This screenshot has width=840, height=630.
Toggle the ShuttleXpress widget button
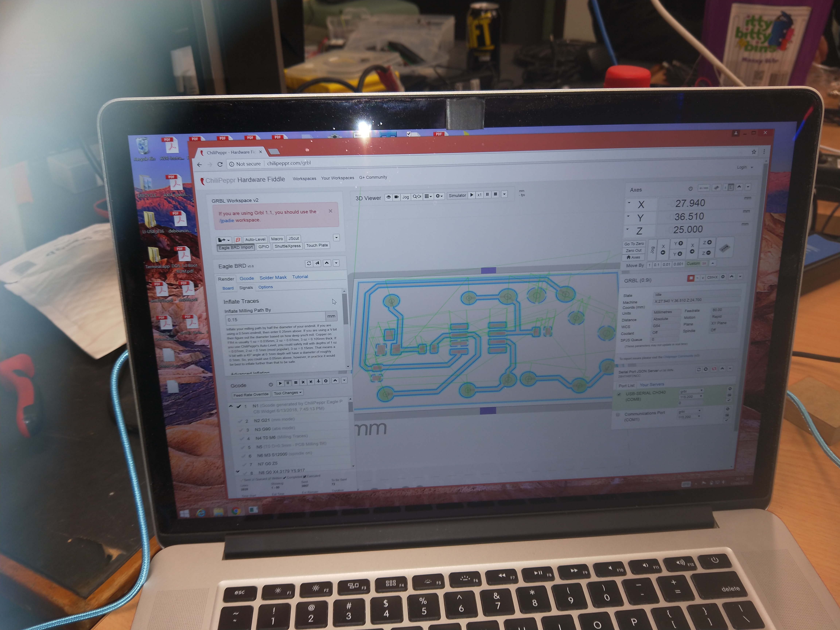click(x=287, y=246)
